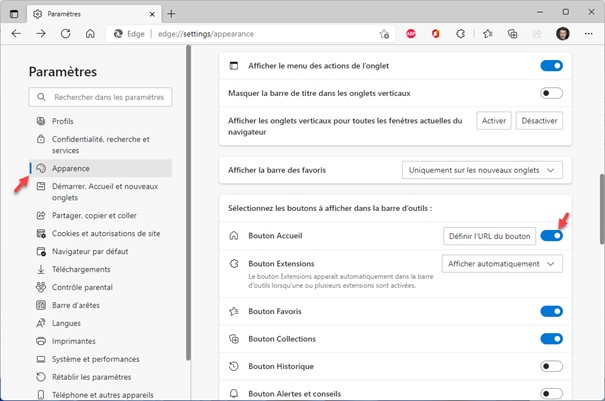Go to the Home page icon
The image size is (605, 401).
[x=90, y=33]
